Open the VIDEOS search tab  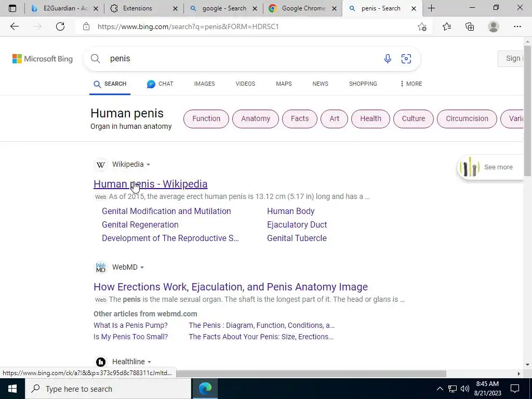(x=245, y=84)
